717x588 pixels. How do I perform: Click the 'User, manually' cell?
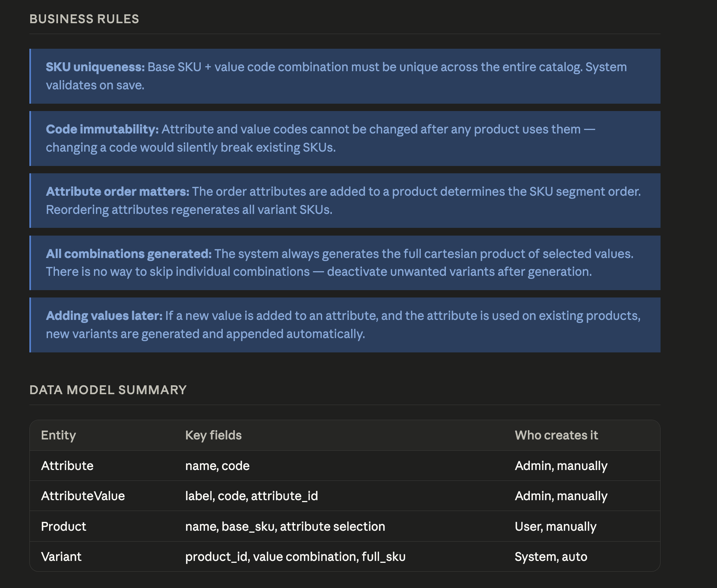[555, 526]
